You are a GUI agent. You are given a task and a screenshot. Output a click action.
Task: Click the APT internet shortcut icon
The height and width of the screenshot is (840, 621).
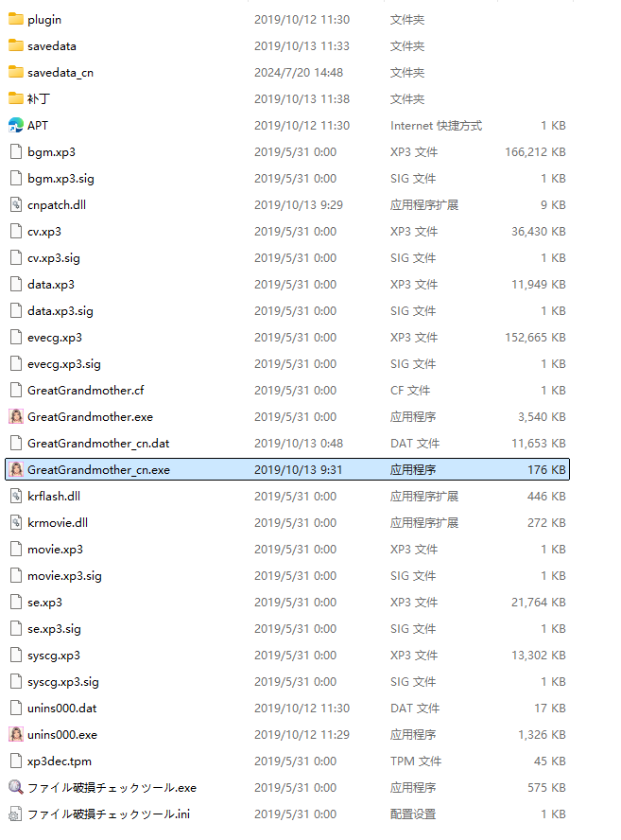pyautogui.click(x=15, y=125)
